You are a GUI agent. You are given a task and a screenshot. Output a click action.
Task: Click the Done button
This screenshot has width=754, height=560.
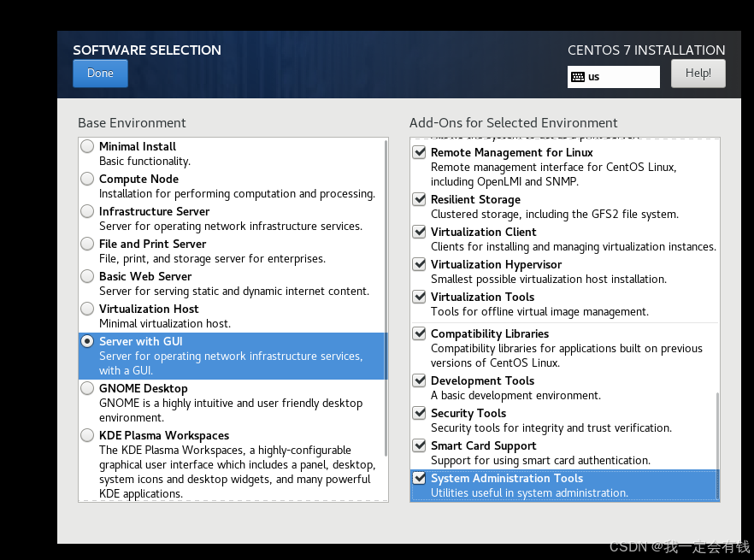pos(100,74)
